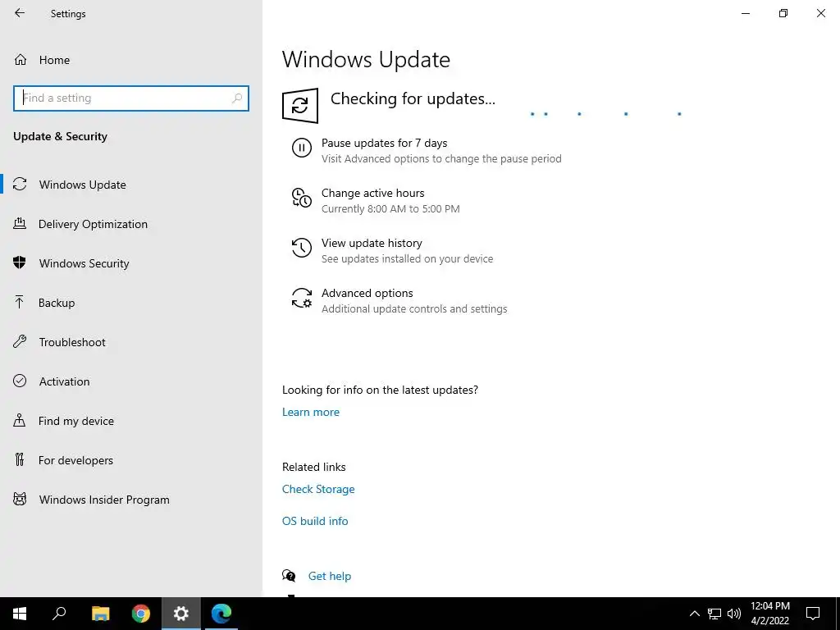Follow the Learn more link

pyautogui.click(x=311, y=412)
